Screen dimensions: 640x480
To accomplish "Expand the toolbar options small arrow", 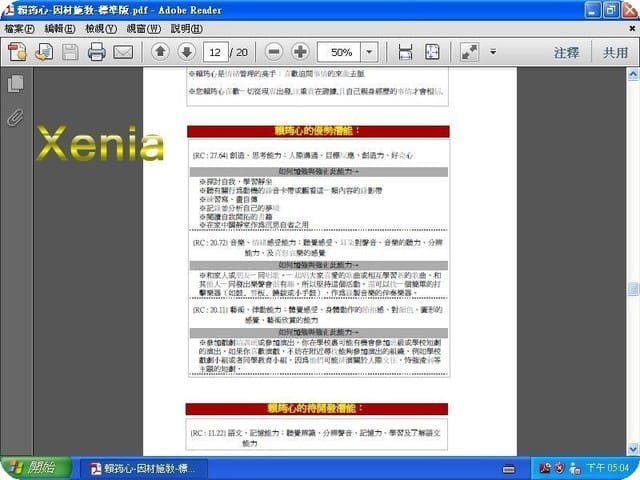I will coord(493,52).
